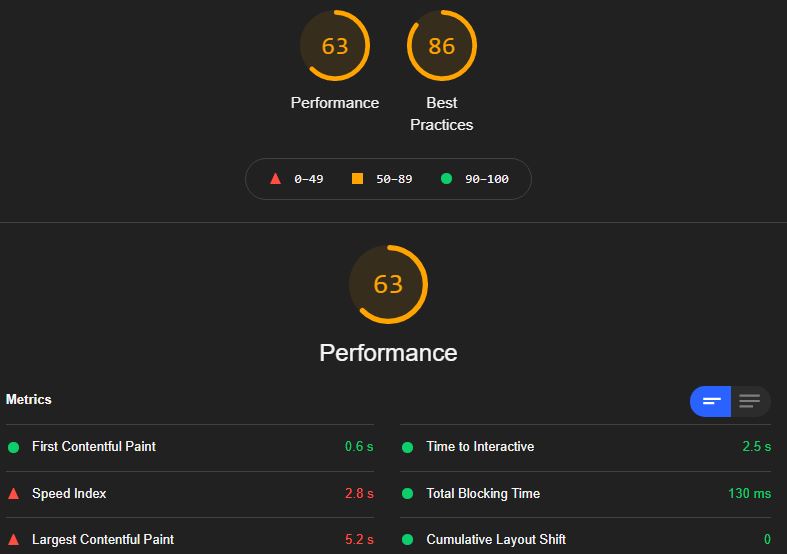
Task: Switch metrics to expanded description view
Action: pyautogui.click(x=750, y=401)
